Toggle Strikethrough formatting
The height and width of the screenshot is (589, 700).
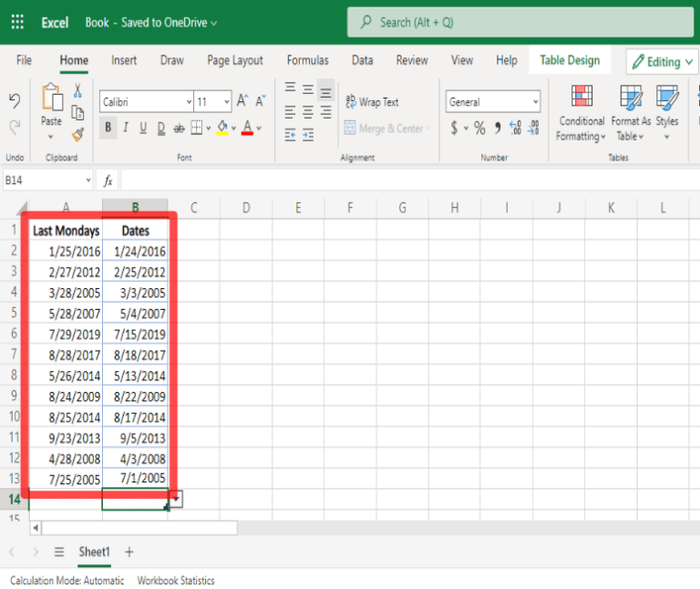click(179, 129)
